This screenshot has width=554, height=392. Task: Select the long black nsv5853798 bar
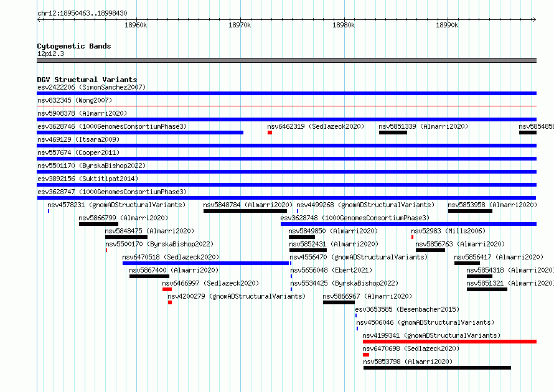coord(438,368)
